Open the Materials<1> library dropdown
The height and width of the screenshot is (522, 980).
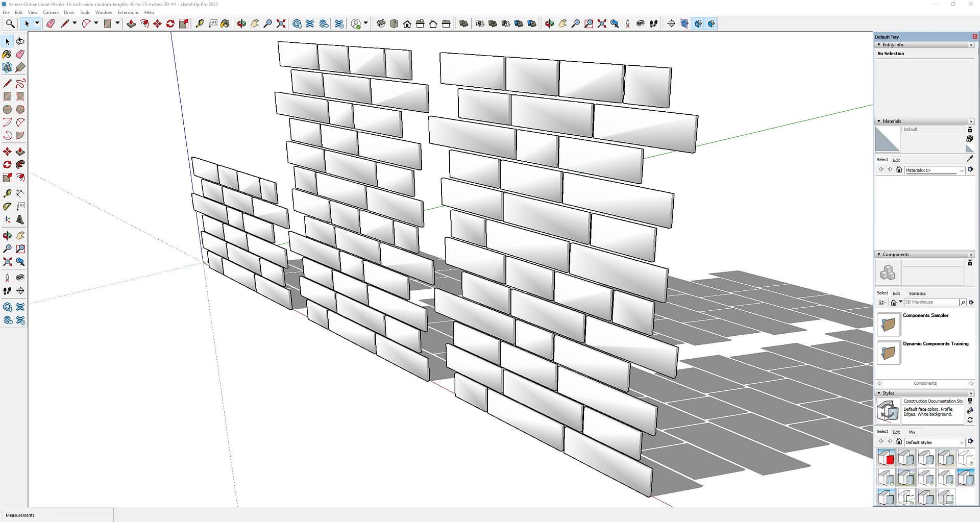(962, 170)
